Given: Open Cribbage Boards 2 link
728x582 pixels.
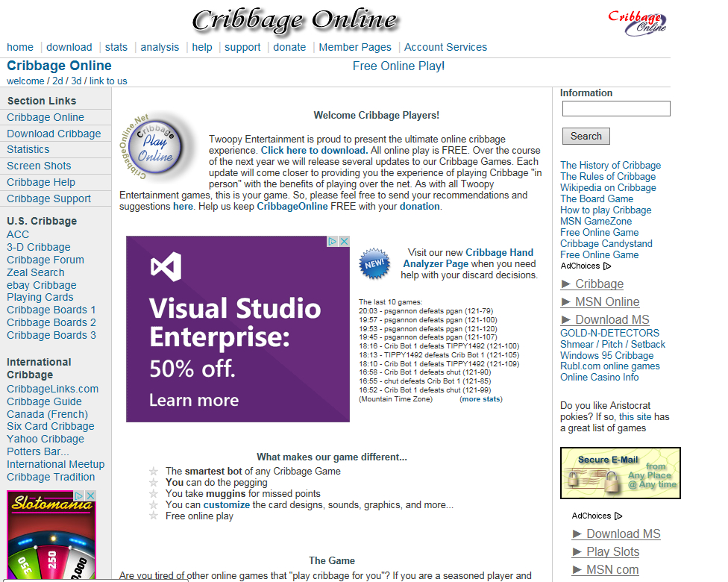Looking at the screenshot, I should click(51, 322).
